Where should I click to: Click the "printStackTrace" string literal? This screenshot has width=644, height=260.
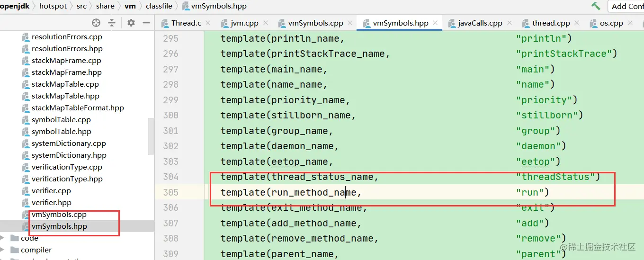tap(563, 54)
